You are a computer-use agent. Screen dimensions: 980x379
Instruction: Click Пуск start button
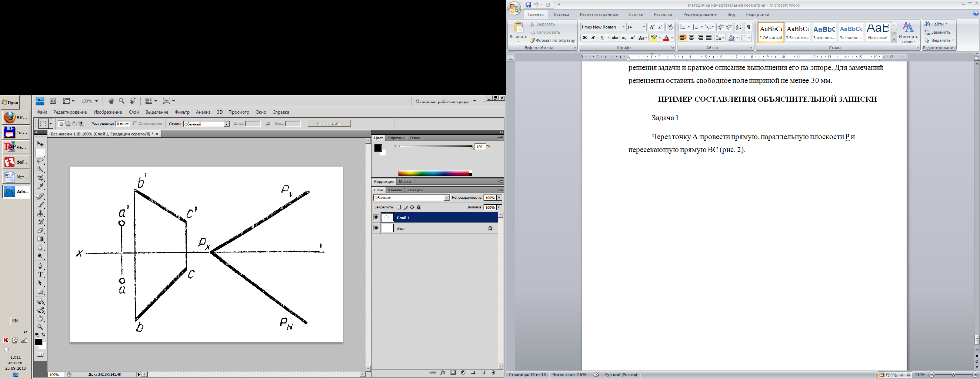point(10,103)
